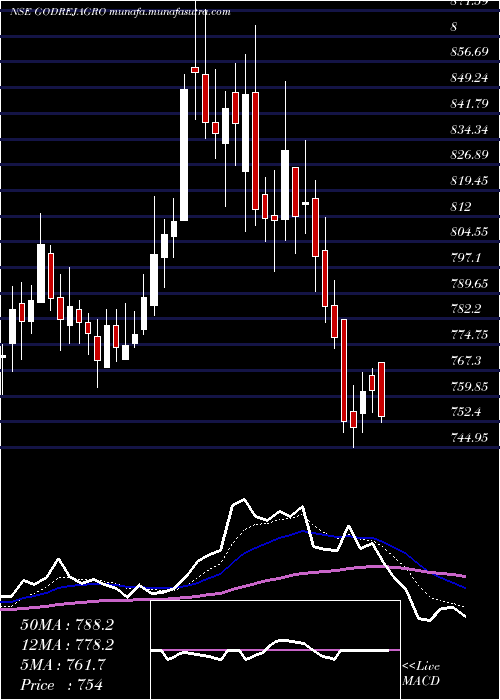Click the 50MA : 788.2 readout
This screenshot has height=700, width=500.
tap(67, 625)
